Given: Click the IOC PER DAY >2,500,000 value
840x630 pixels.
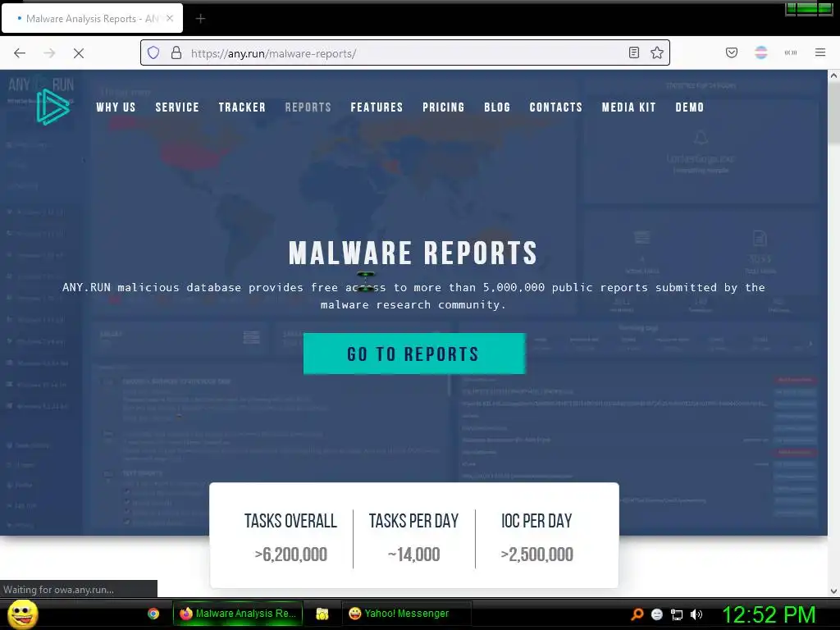Looking at the screenshot, I should pyautogui.click(x=536, y=555).
